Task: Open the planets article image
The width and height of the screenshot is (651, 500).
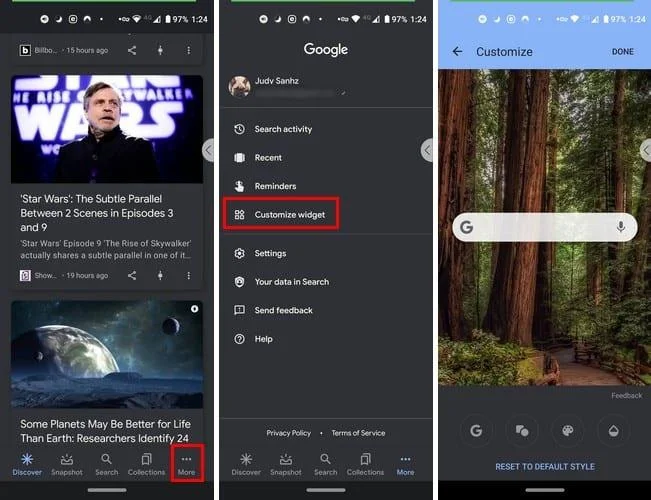Action: coord(107,354)
